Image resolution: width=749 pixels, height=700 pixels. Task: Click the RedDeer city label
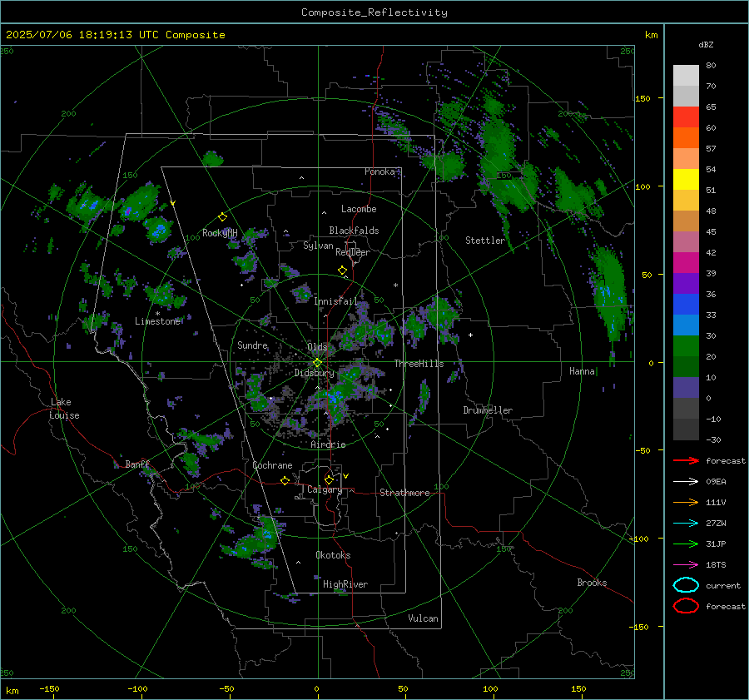353,252
